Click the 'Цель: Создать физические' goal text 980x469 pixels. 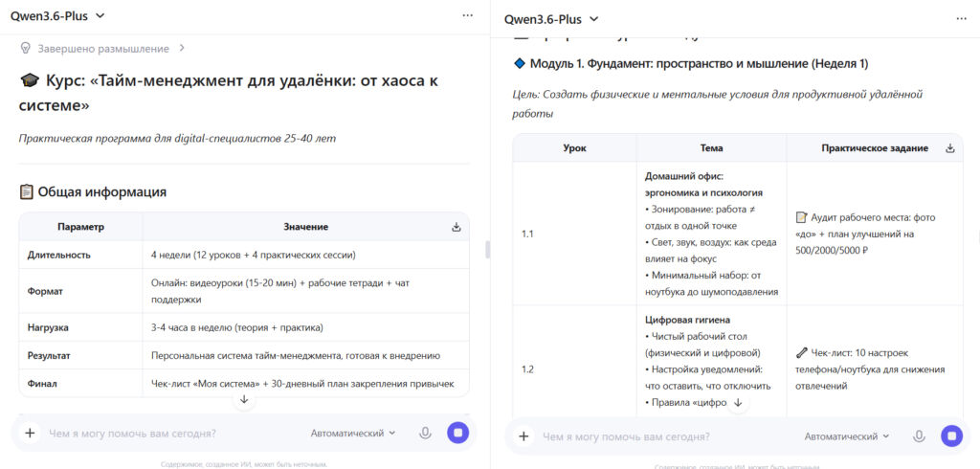(718, 104)
